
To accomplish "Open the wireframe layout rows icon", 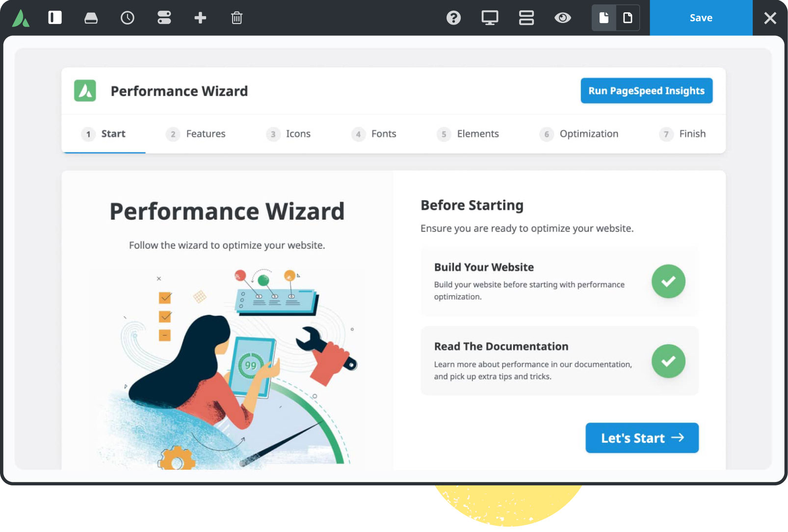I will tap(526, 18).
